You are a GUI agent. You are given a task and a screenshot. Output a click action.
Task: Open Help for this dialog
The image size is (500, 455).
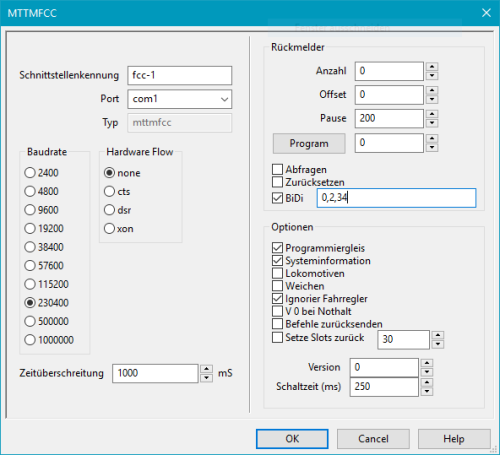[454, 439]
